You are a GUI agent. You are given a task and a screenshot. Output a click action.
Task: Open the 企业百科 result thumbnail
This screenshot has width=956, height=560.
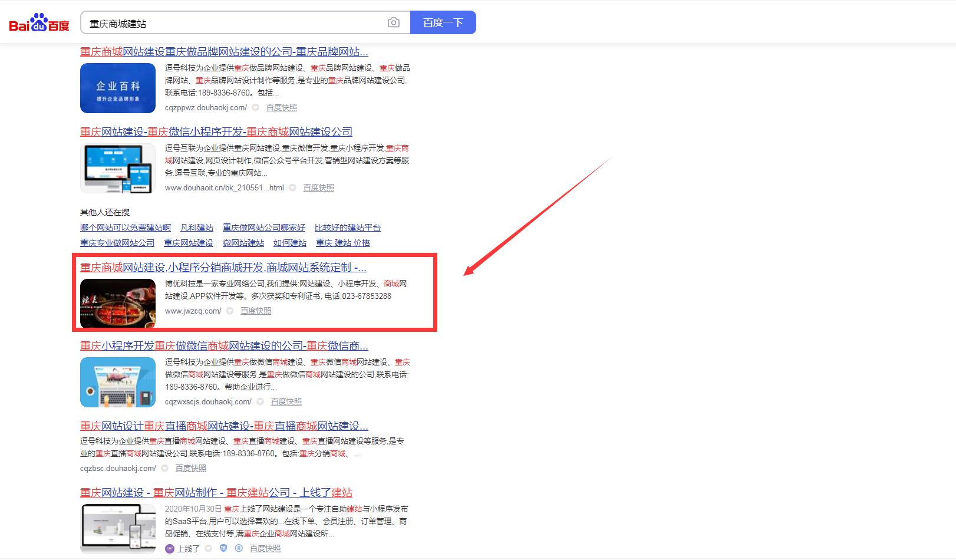(118, 88)
